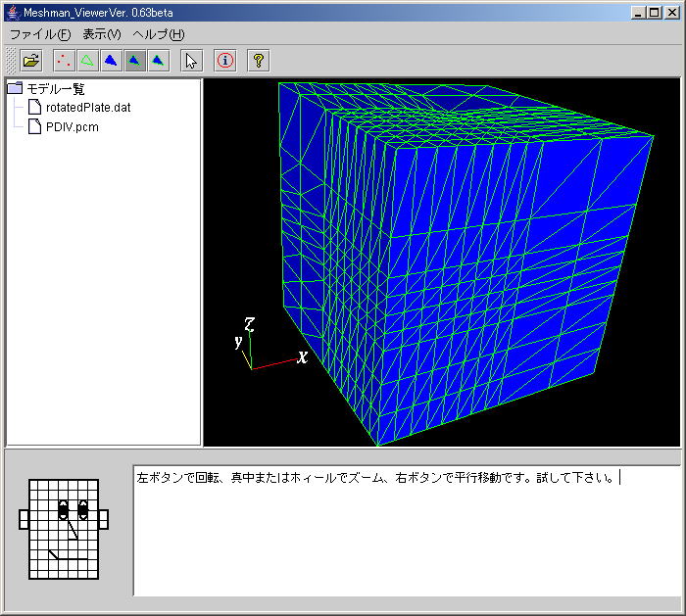Select green wireframe triangle display mode
Screen dimensions: 686x616
(x=87, y=61)
